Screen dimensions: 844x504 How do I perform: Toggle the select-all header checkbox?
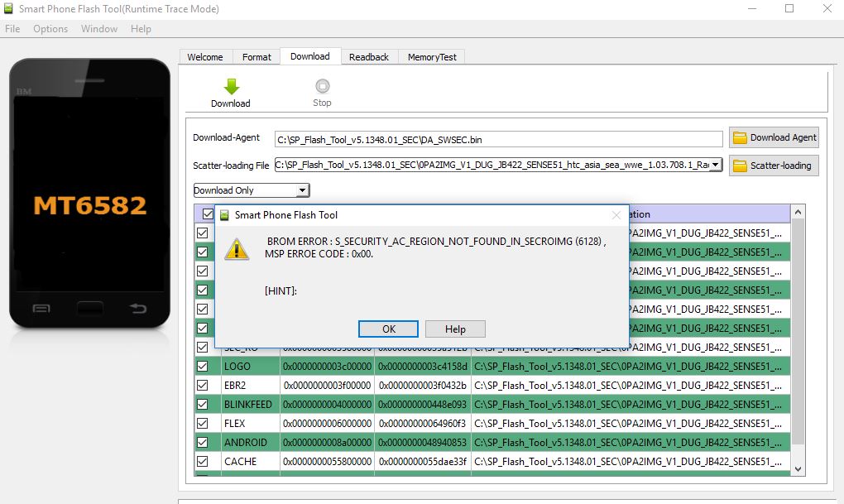(x=207, y=214)
